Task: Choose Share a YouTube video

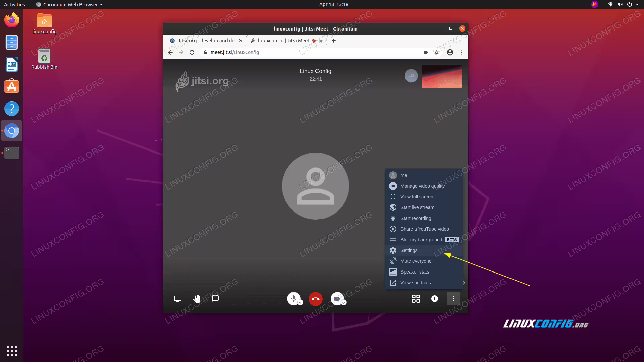Action: click(424, 229)
